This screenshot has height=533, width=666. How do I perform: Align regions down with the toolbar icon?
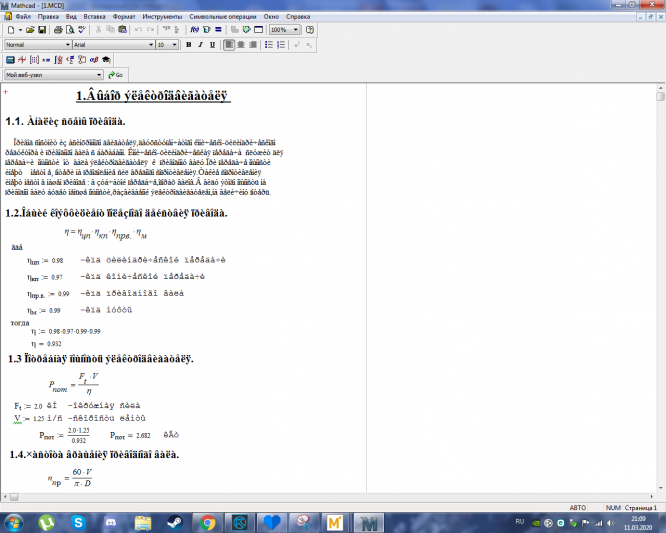(177, 30)
